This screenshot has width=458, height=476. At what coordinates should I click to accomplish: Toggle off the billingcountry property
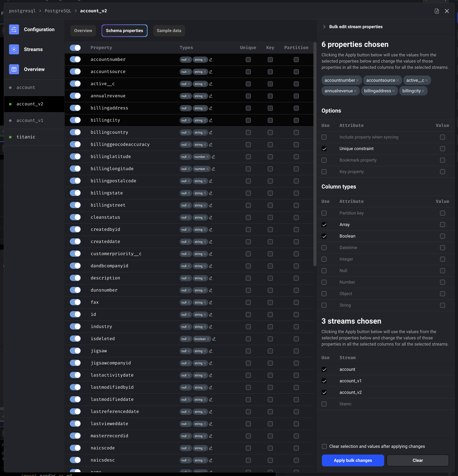click(75, 132)
